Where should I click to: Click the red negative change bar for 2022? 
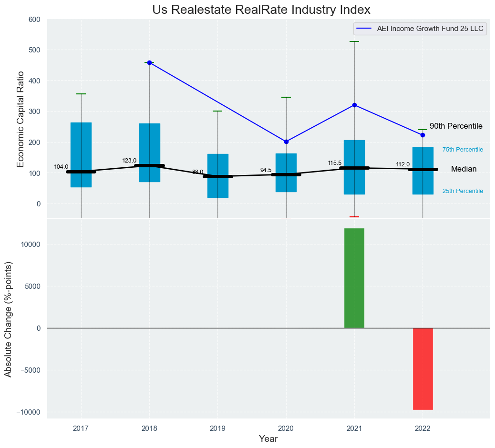pos(423,368)
